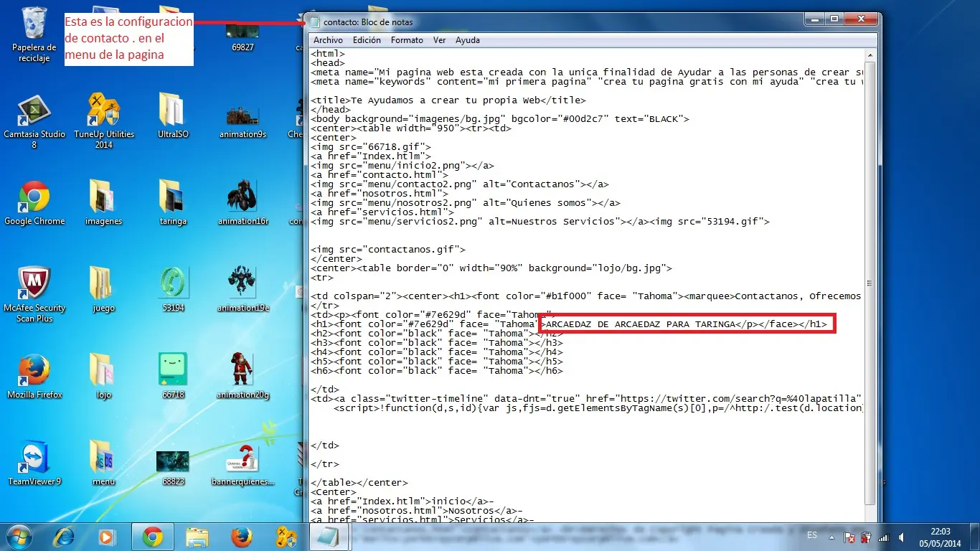
Task: Click the Notepad vertical scrollbar up arrow
Action: pos(870,55)
